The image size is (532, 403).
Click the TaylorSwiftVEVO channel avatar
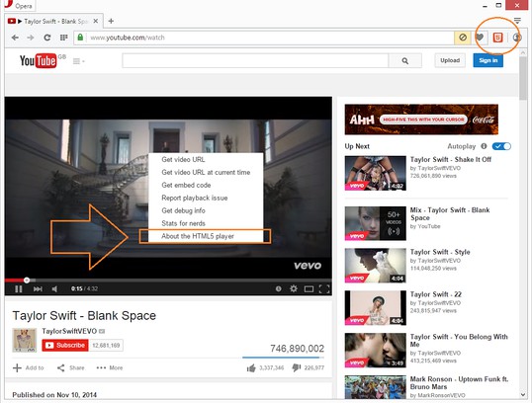pyautogui.click(x=24, y=340)
